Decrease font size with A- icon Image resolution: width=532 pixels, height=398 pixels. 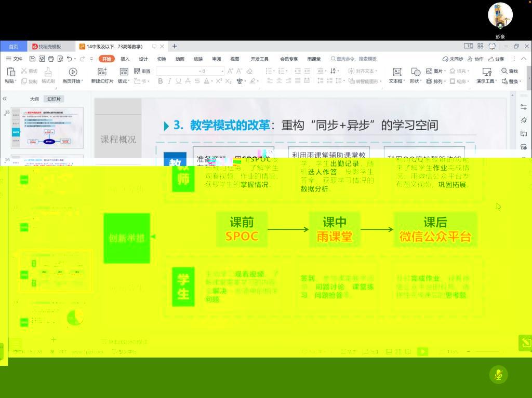pos(239,71)
